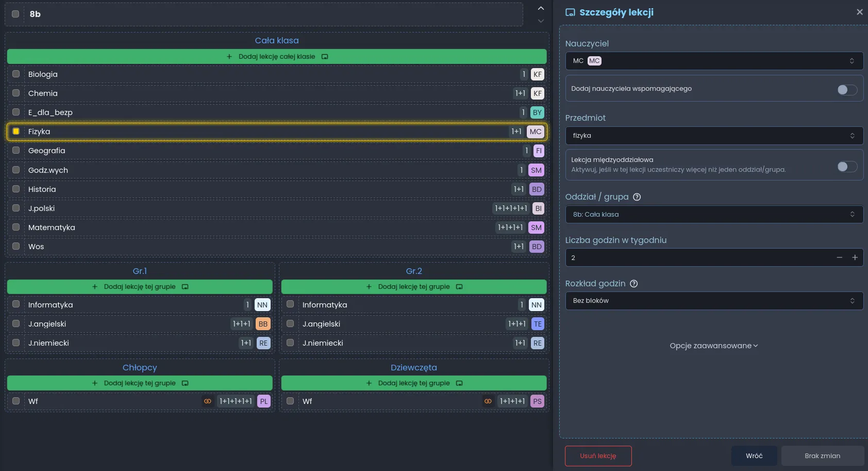The height and width of the screenshot is (471, 868).
Task: Click the MC teacher badge on Fizyka row
Action: pos(535,132)
